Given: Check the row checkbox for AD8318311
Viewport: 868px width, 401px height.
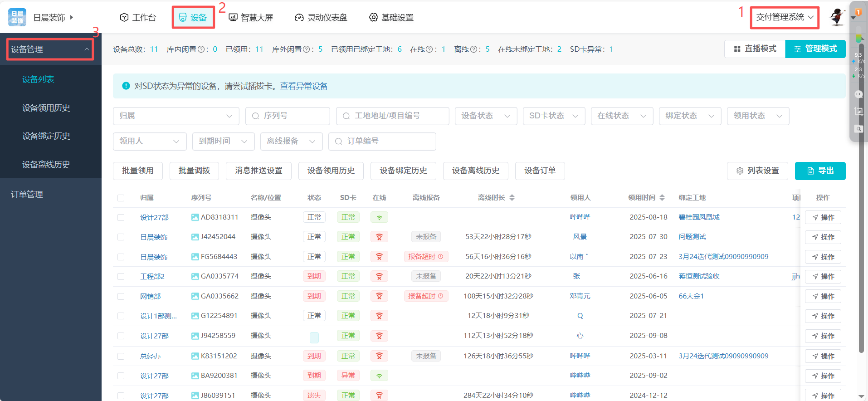Looking at the screenshot, I should pyautogui.click(x=121, y=217).
